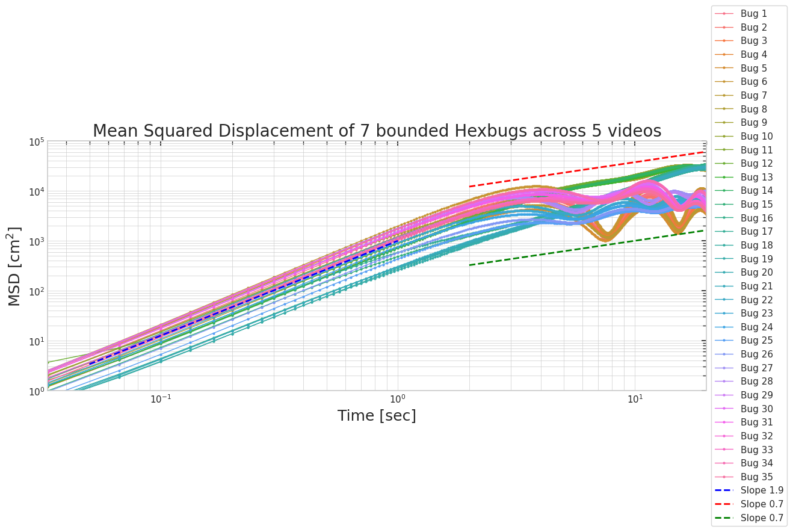Image resolution: width=793 pixels, height=532 pixels.
Task: Click the Bug 1 legend line marker
Action: [724, 13]
